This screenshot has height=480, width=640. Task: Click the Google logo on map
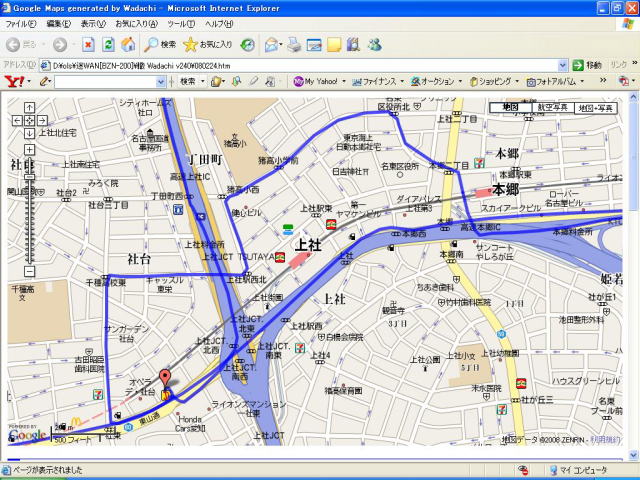pyautogui.click(x=27, y=435)
